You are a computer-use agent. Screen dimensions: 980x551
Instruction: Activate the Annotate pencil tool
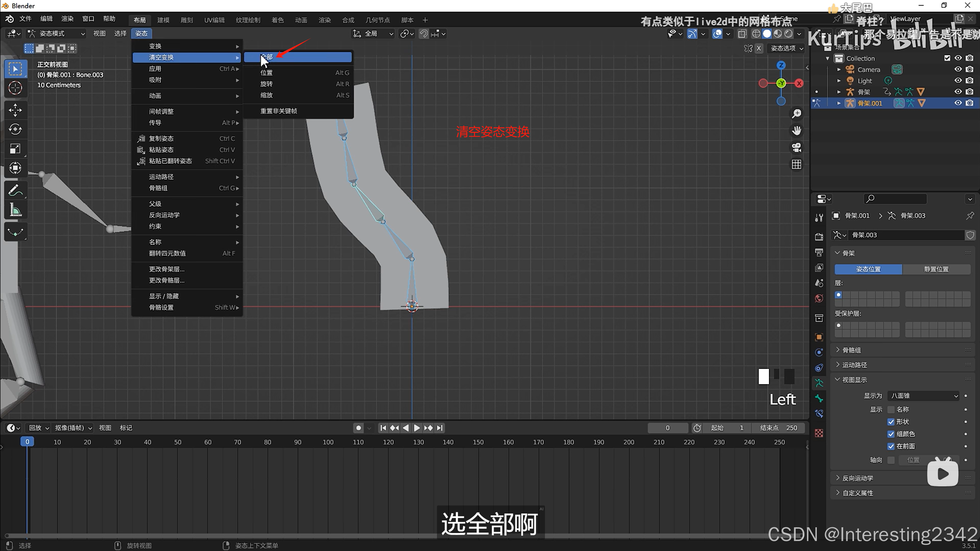[15, 190]
